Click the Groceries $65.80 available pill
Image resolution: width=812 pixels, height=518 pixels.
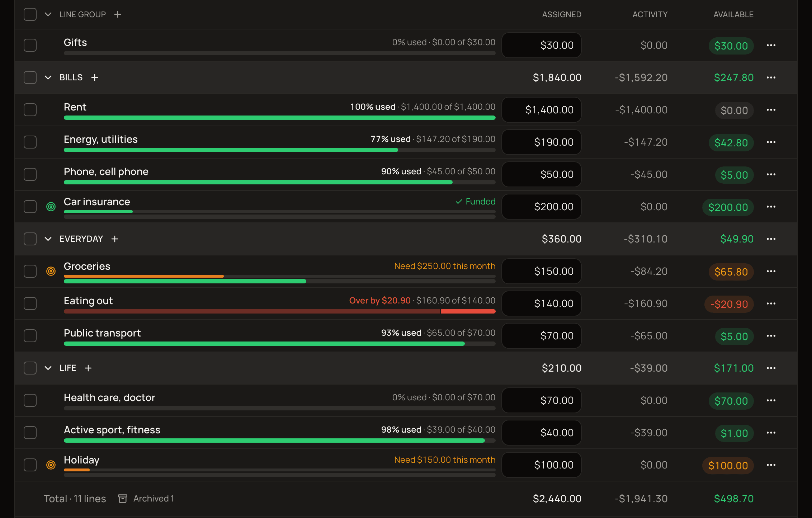tap(731, 272)
